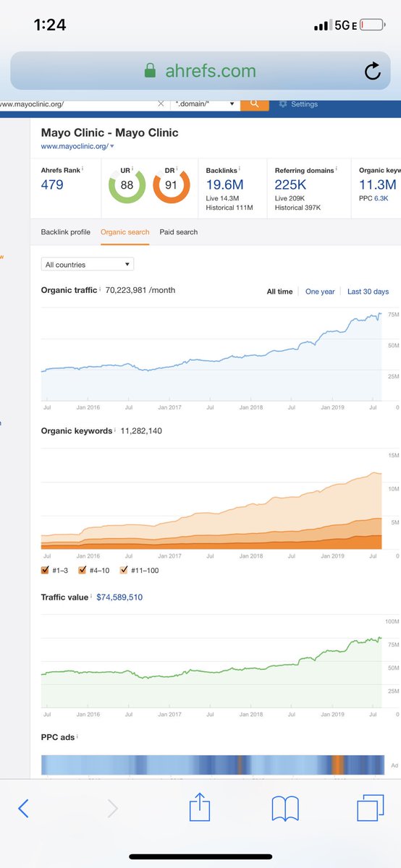
Task: Switch to the Paid search tab
Action: click(179, 231)
